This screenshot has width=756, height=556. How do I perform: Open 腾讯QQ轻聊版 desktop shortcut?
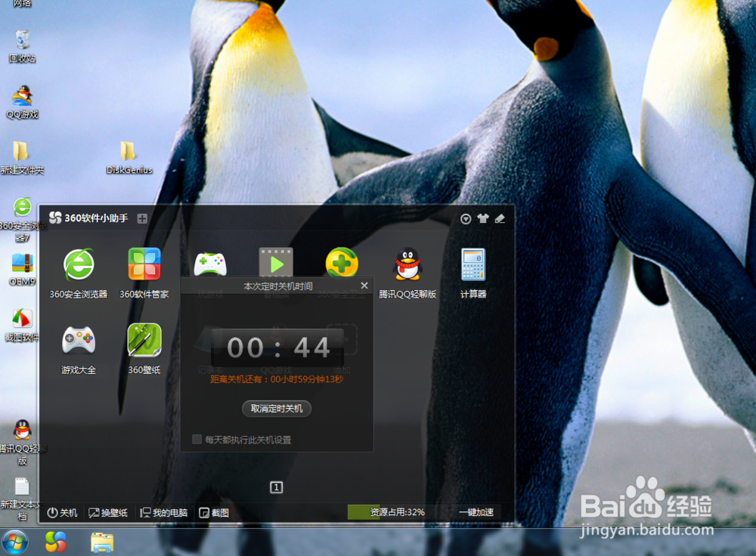tap(22, 442)
